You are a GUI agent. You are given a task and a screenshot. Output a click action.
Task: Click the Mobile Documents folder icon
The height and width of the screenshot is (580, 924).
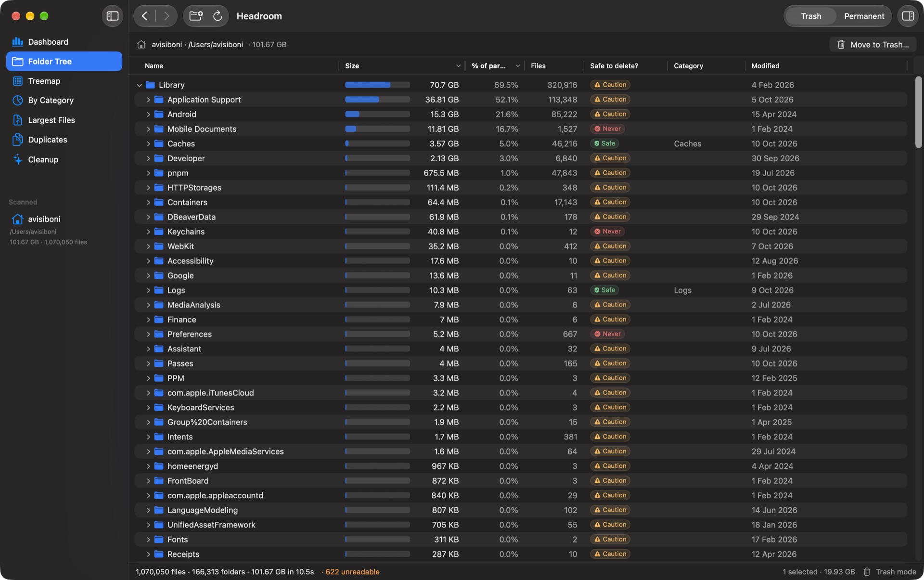(x=159, y=129)
